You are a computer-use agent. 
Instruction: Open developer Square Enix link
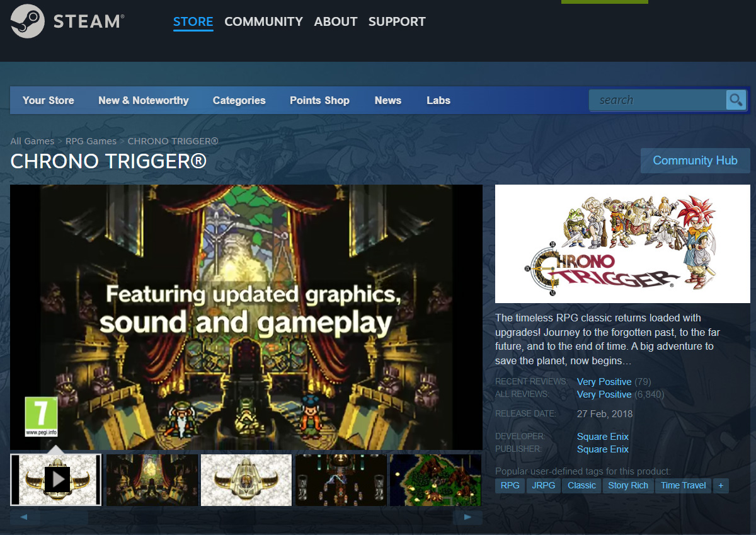[x=603, y=437]
